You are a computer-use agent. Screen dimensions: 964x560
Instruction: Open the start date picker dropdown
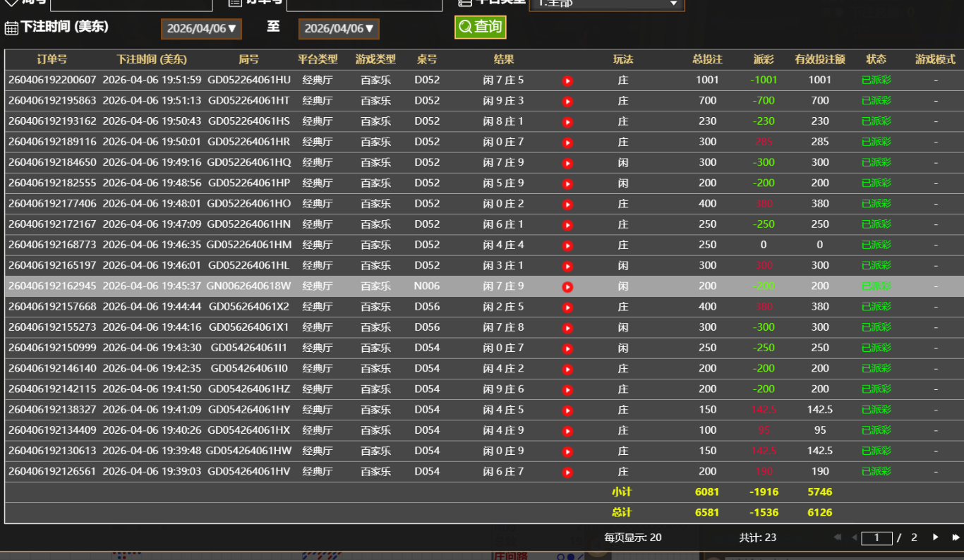coord(201,29)
